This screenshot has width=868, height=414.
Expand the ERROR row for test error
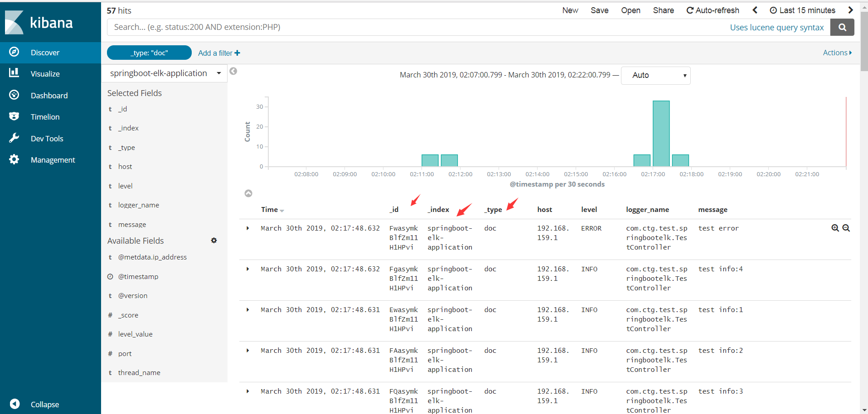tap(247, 228)
